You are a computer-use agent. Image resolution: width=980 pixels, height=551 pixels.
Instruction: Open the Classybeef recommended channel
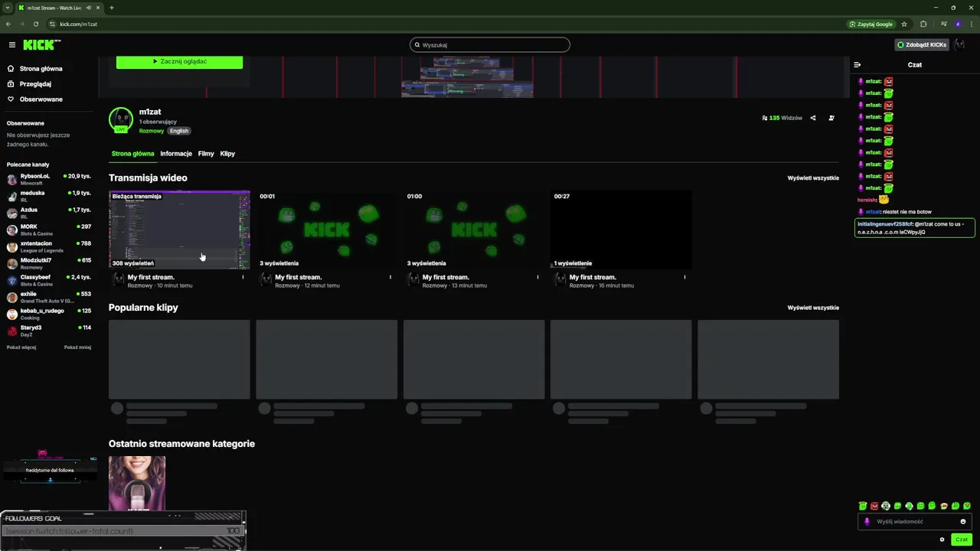tap(49, 280)
